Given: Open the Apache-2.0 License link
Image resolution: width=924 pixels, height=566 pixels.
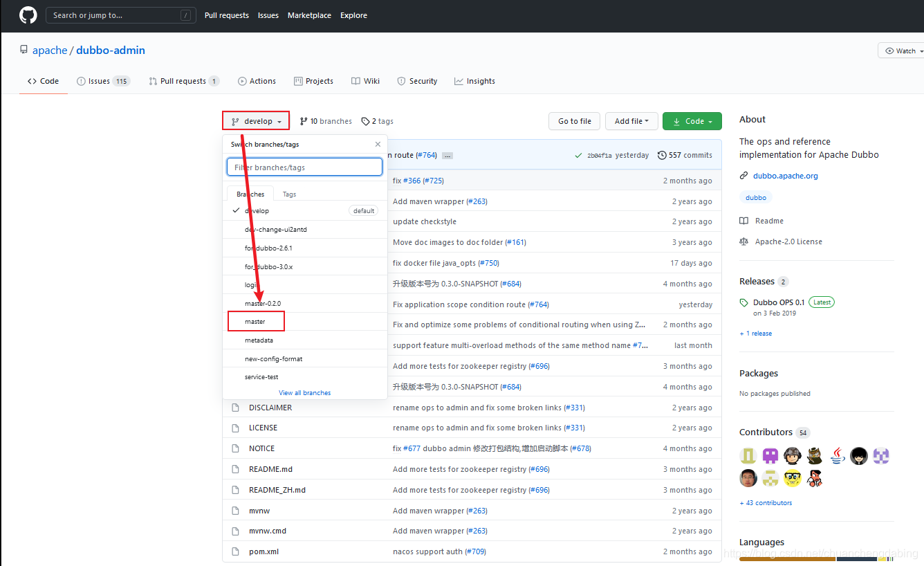Looking at the screenshot, I should click(x=788, y=241).
